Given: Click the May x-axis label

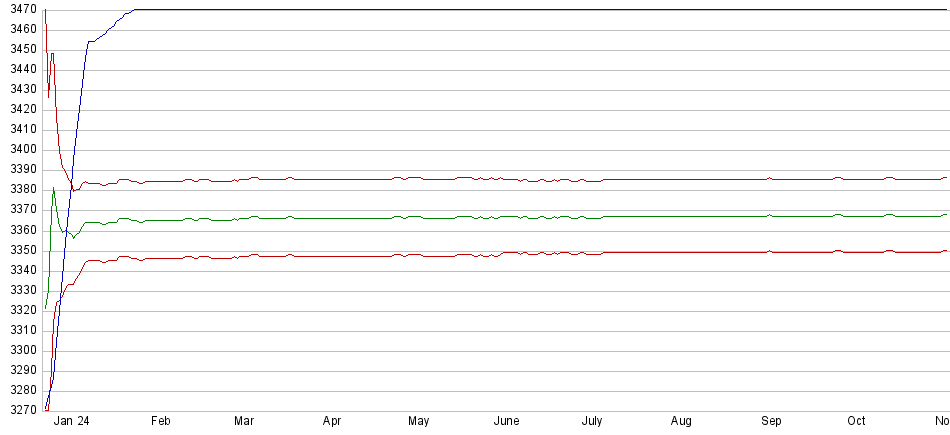Looking at the screenshot, I should (418, 422).
